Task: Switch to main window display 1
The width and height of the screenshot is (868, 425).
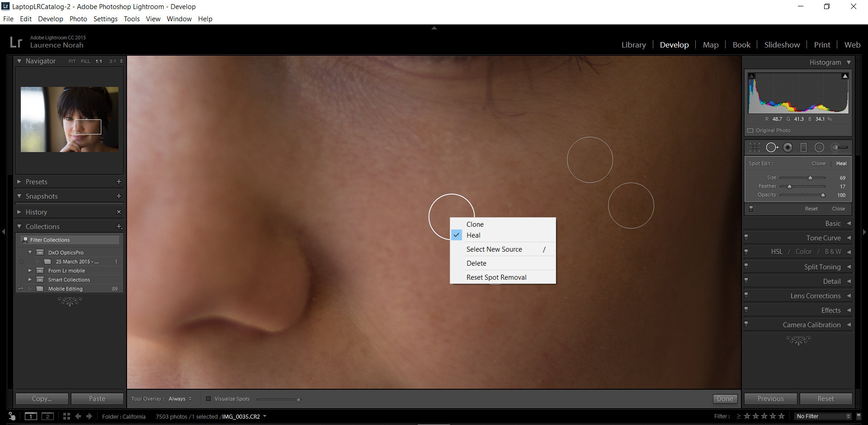Action: coord(31,416)
